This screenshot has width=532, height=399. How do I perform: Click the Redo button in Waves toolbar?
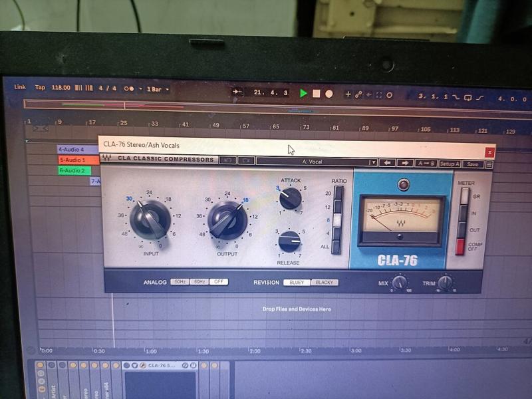(246, 160)
